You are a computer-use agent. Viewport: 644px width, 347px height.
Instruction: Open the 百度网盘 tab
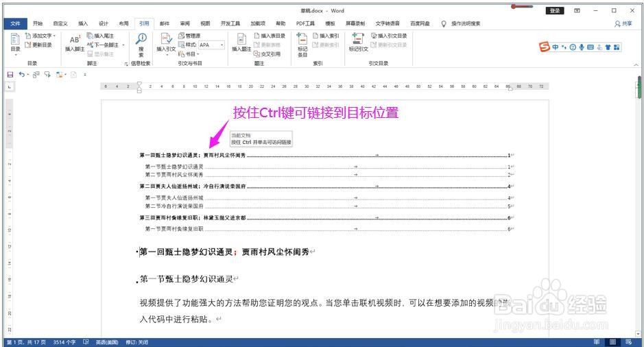(420, 23)
